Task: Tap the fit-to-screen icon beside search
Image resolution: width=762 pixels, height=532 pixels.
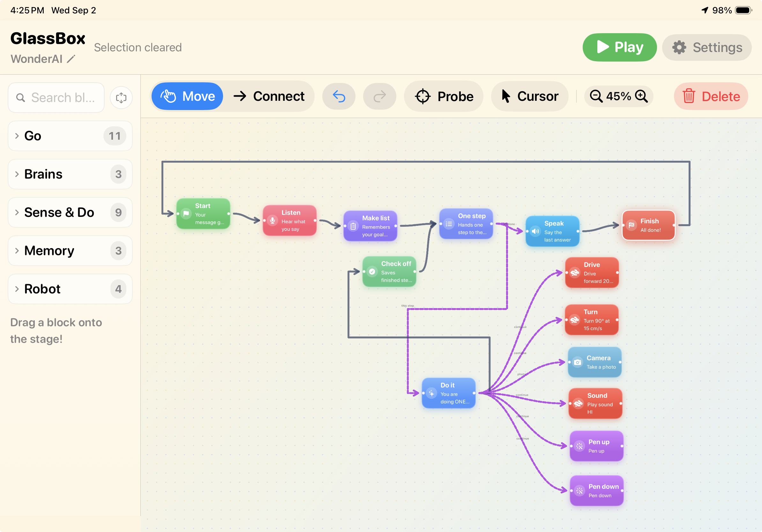Action: (x=121, y=98)
